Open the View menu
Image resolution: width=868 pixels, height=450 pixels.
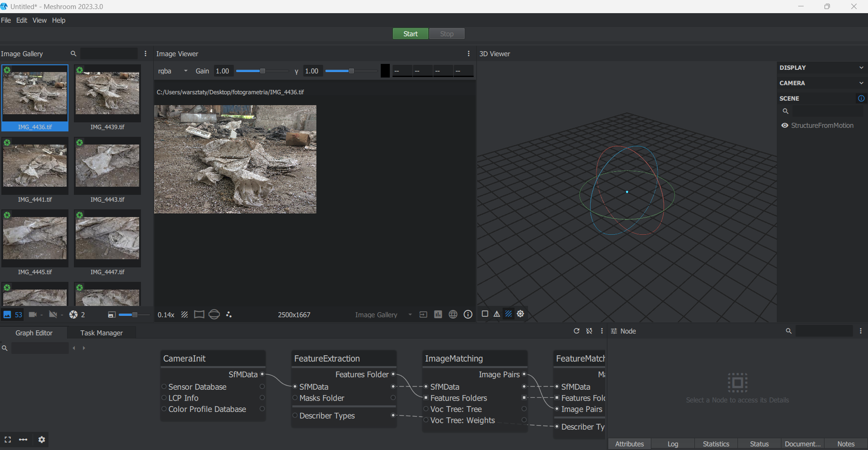(39, 20)
